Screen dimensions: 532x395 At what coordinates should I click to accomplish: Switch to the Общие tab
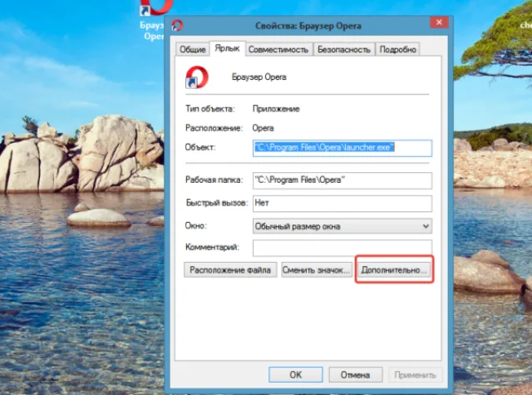coord(192,49)
